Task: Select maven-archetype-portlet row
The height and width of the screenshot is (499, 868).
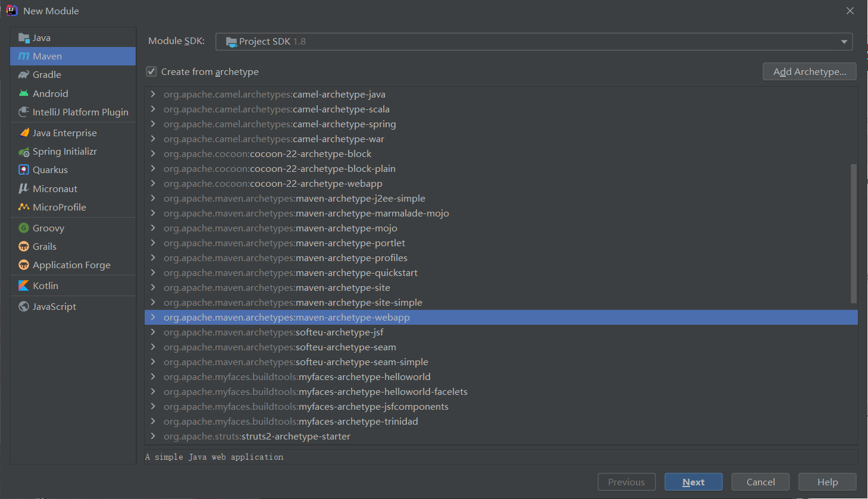Action: [x=501, y=243]
